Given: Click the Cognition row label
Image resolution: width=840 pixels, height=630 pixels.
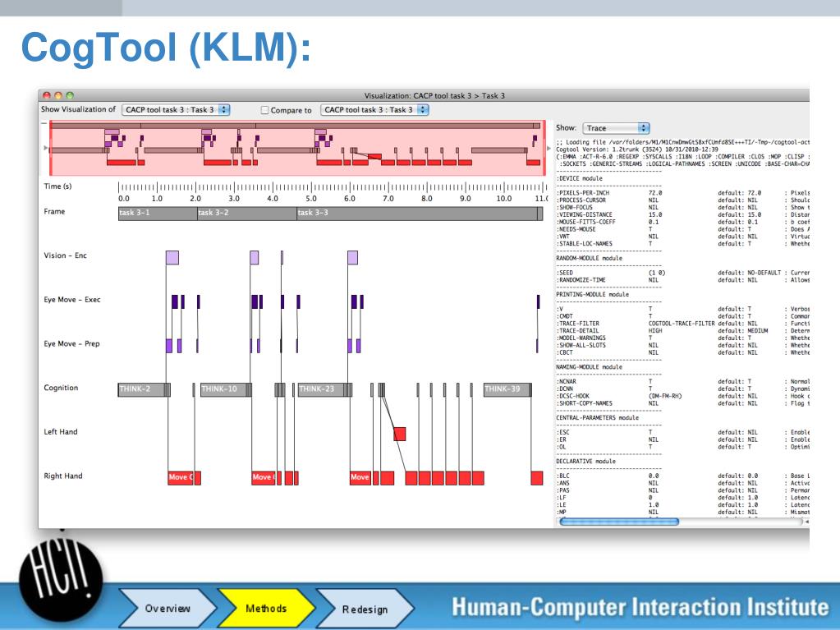Looking at the screenshot, I should click(x=61, y=388).
